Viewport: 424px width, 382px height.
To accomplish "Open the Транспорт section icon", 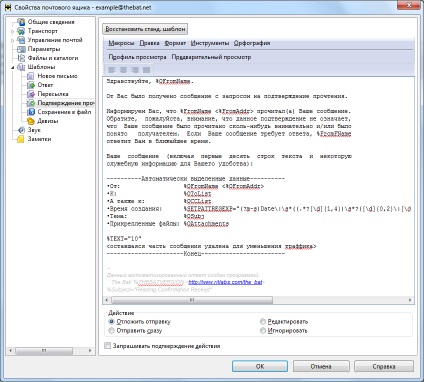I will pos(21,31).
